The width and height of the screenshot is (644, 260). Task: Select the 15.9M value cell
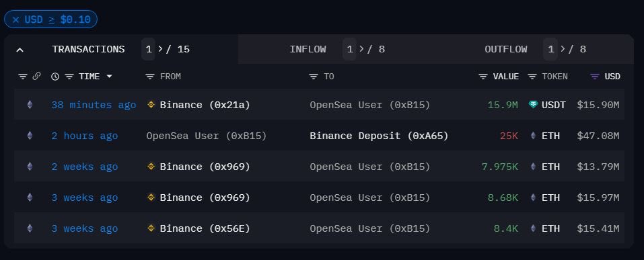click(x=503, y=105)
